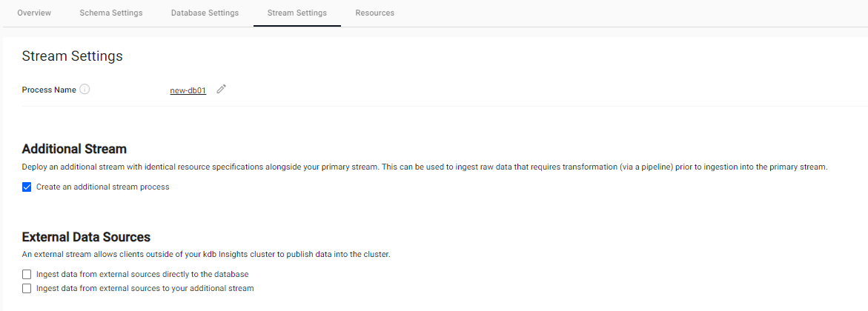Image resolution: width=868 pixels, height=311 pixels.
Task: Switch to the Schema Settings tab
Action: point(111,13)
